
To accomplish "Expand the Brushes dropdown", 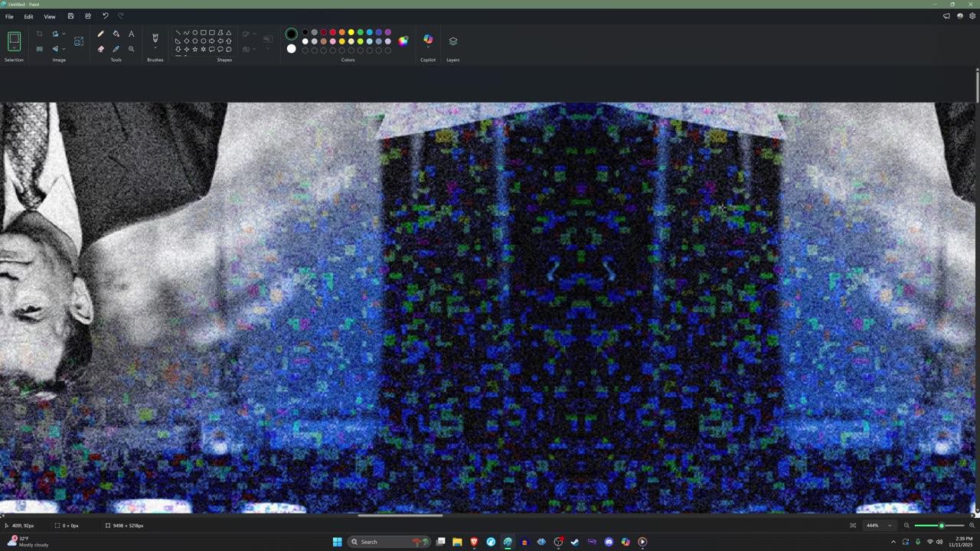I will pyautogui.click(x=155, y=48).
